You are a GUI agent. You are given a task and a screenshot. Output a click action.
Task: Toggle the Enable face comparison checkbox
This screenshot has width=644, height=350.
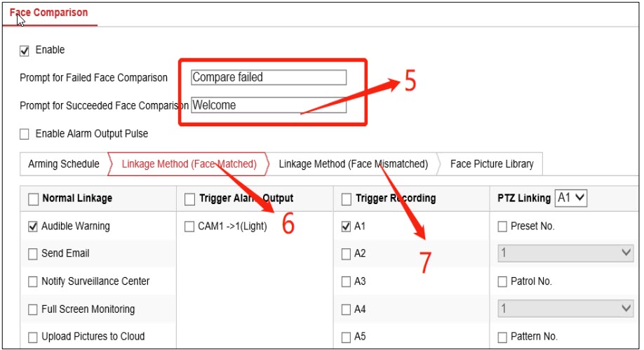point(25,51)
